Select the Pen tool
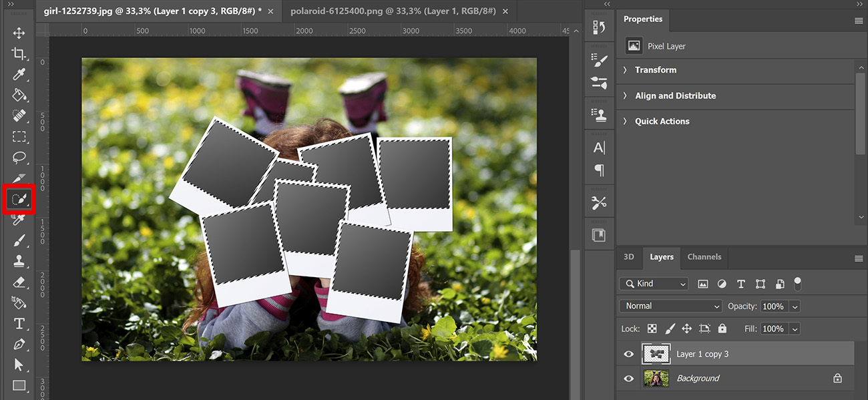868x400 pixels. (x=19, y=344)
